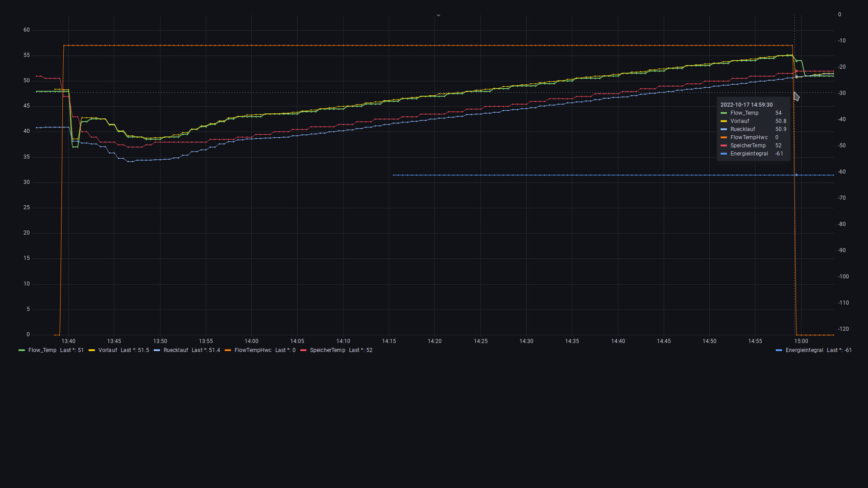This screenshot has height=488, width=868.
Task: Show only Energieintegral via right legend label
Action: [x=804, y=350]
